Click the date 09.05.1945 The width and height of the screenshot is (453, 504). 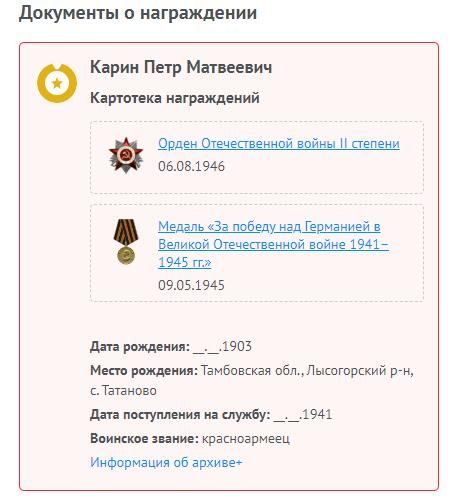point(191,285)
